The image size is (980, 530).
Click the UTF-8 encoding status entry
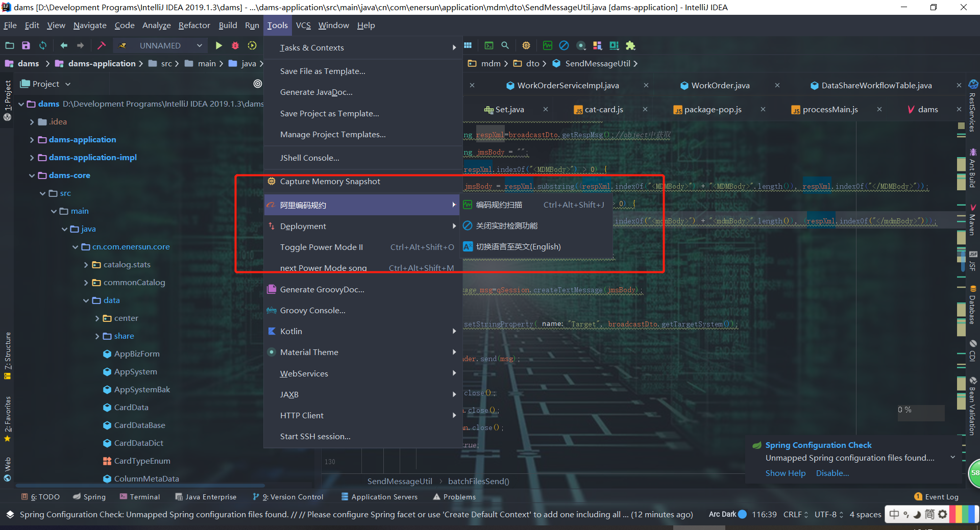click(x=828, y=514)
